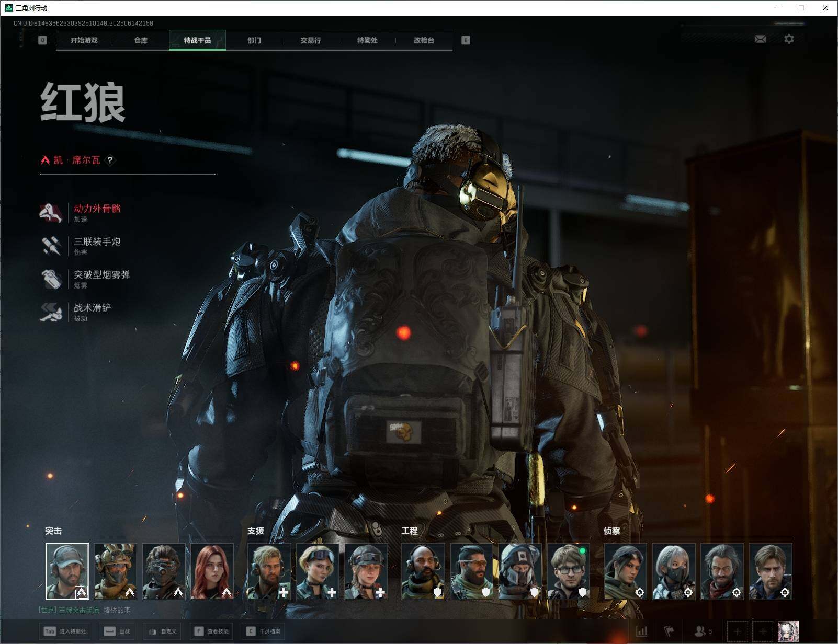Switch to the 改枪台 tab

(x=424, y=40)
